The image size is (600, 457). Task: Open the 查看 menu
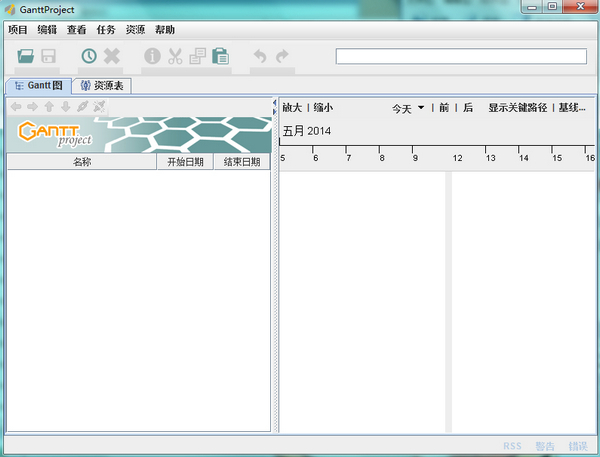[77, 30]
